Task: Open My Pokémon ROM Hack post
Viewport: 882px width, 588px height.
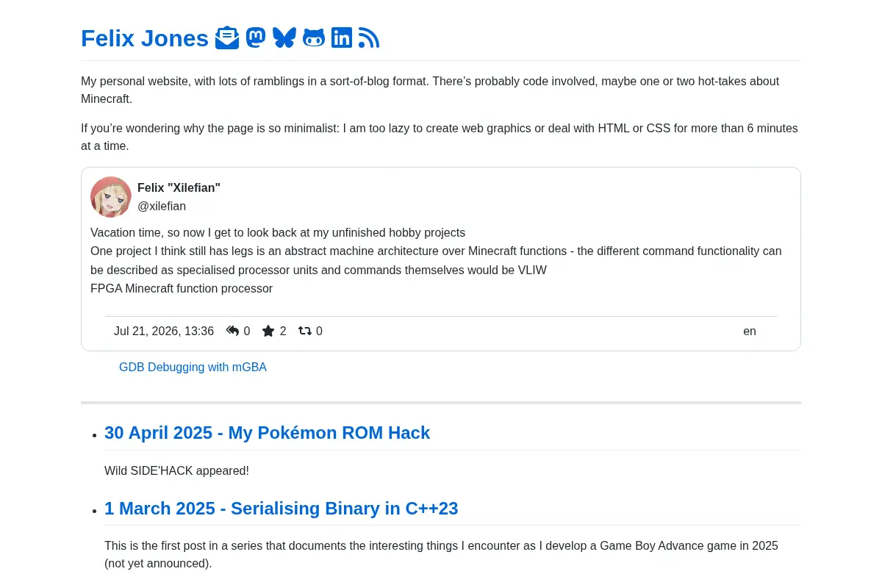Action: [x=267, y=432]
